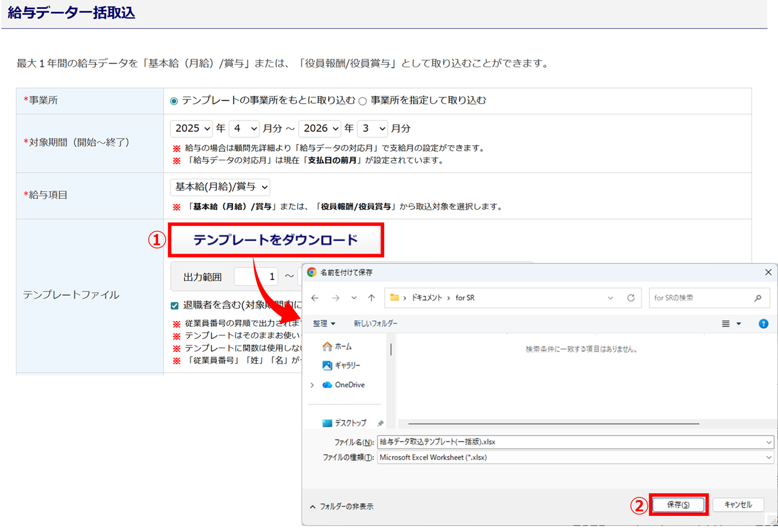The width and height of the screenshot is (778, 532).
Task: Click 新しいフォルダー in the dialog toolbar
Action: point(375,324)
